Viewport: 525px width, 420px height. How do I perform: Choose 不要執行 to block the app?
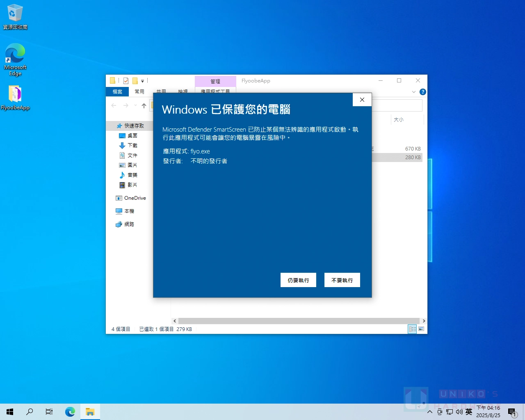click(x=342, y=280)
